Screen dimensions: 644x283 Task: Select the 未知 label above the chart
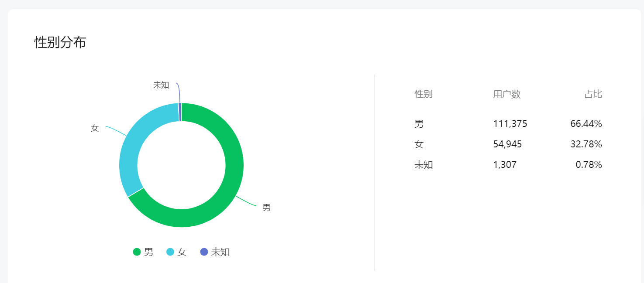coord(161,85)
